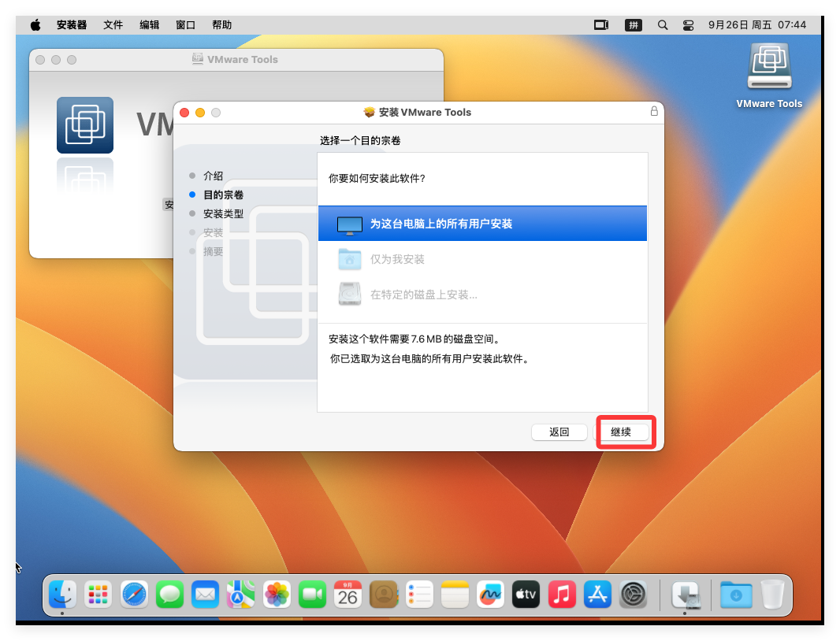Open Calendar from the Dock
This screenshot has height=641, width=840.
348,595
